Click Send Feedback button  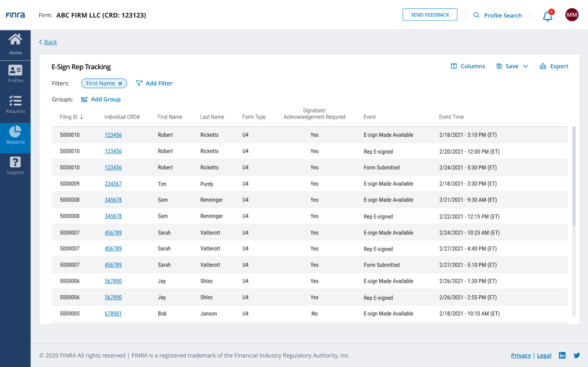tap(430, 15)
